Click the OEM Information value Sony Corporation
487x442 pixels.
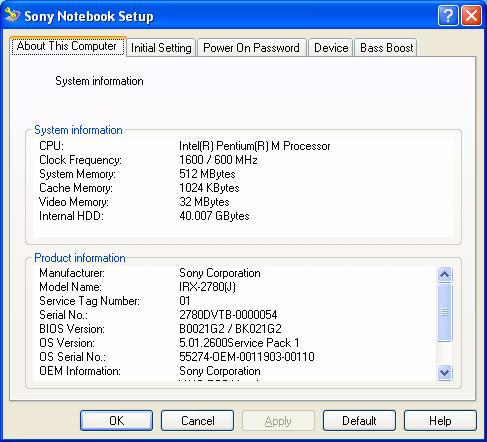220,371
